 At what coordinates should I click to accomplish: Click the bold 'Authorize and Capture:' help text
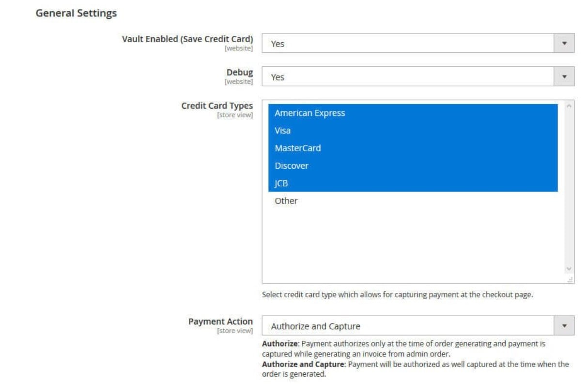pyautogui.click(x=304, y=364)
